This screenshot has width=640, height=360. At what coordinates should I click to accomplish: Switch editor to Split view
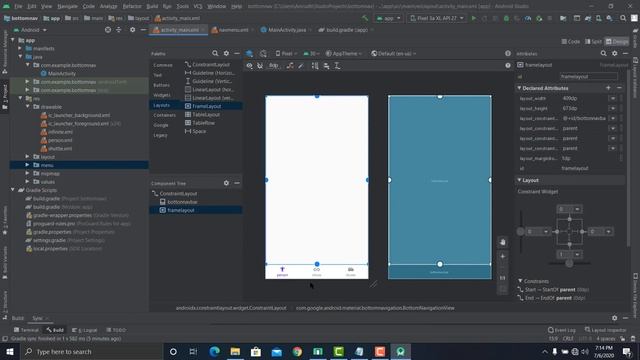(x=593, y=42)
